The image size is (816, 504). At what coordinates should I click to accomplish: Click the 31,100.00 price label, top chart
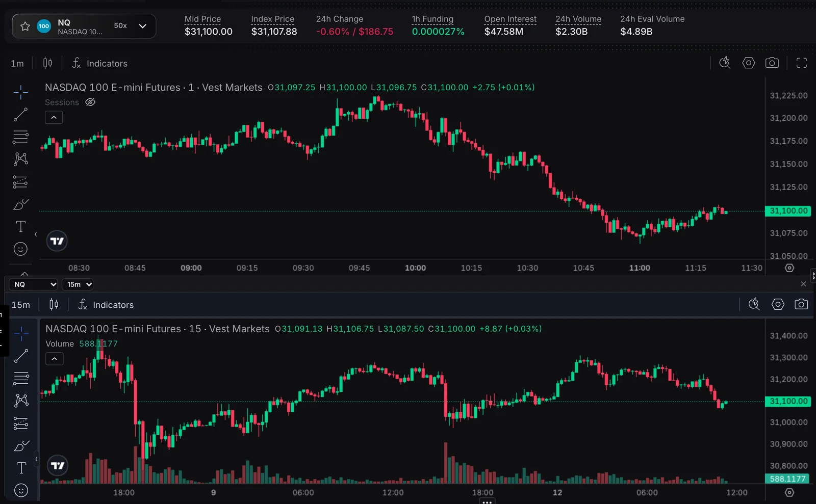[788, 211]
